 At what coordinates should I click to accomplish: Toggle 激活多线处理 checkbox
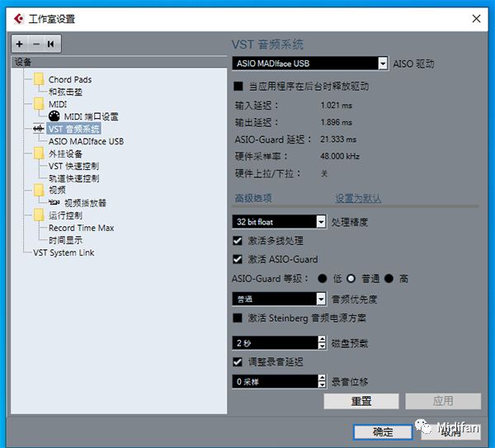click(x=238, y=241)
